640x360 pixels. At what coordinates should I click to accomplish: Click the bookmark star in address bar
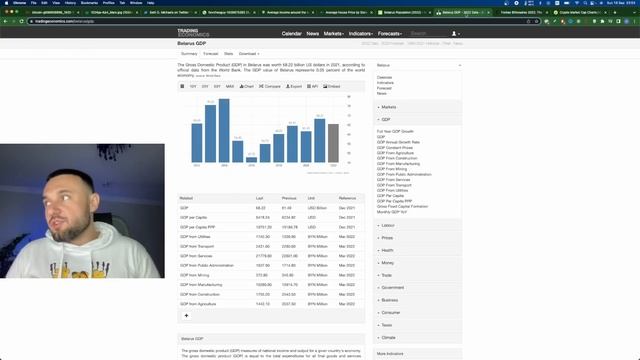click(x=536, y=21)
